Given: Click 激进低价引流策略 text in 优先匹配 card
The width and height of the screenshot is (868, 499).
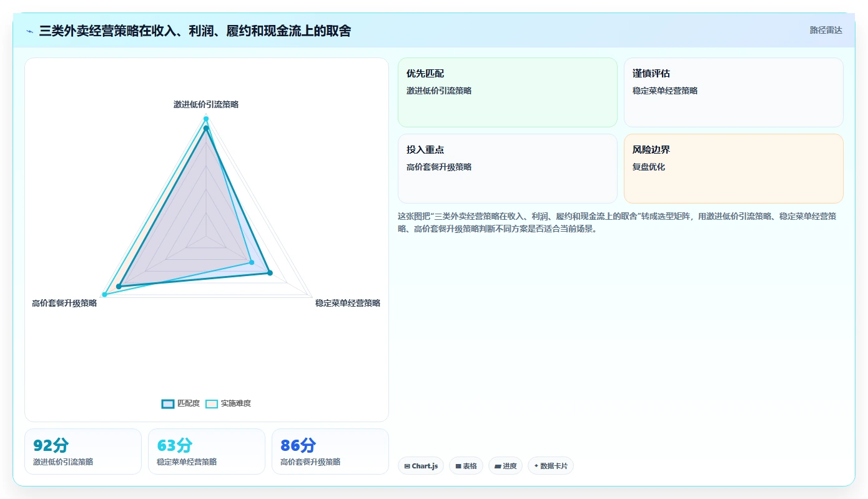Looking at the screenshot, I should (439, 91).
